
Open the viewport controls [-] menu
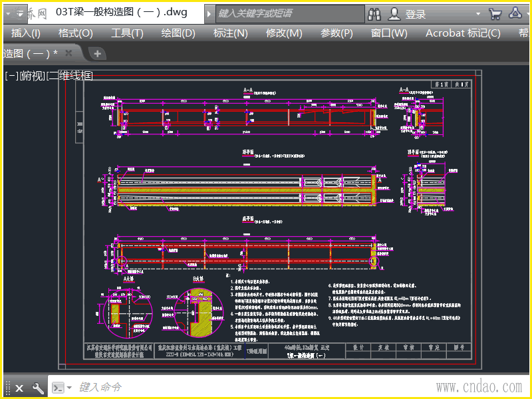pos(11,76)
